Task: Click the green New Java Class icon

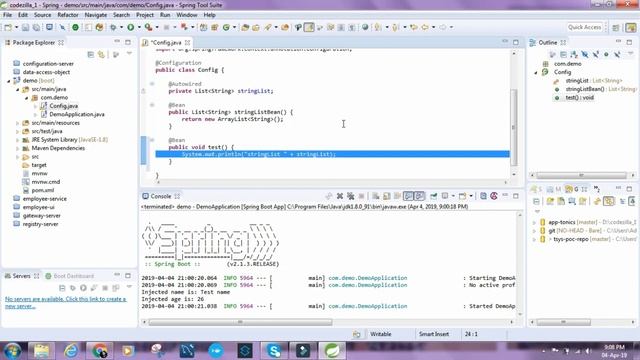Action: pyautogui.click(x=226, y=27)
